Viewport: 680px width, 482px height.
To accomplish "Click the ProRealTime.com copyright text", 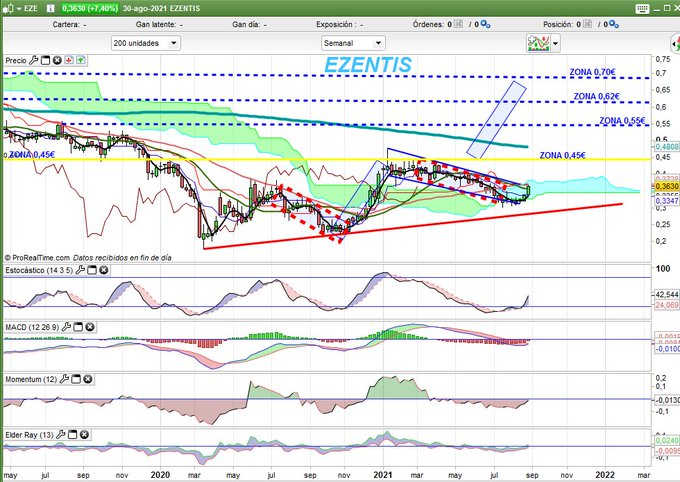I will pyautogui.click(x=37, y=258).
